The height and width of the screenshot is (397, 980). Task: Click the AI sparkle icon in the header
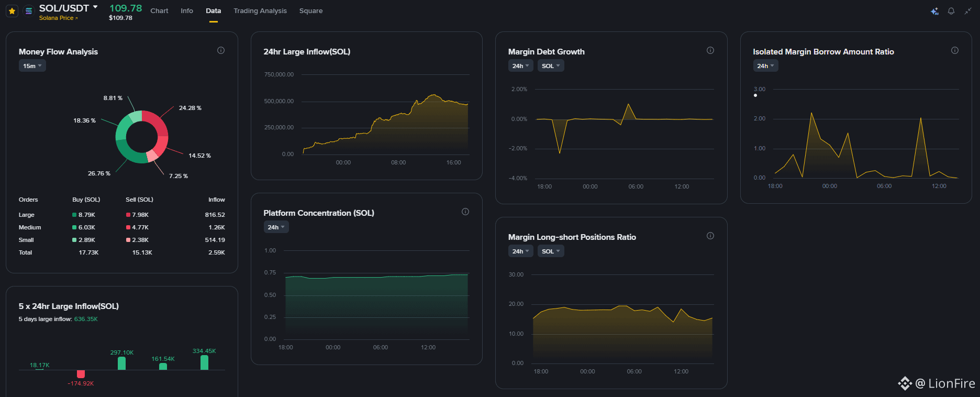point(934,11)
